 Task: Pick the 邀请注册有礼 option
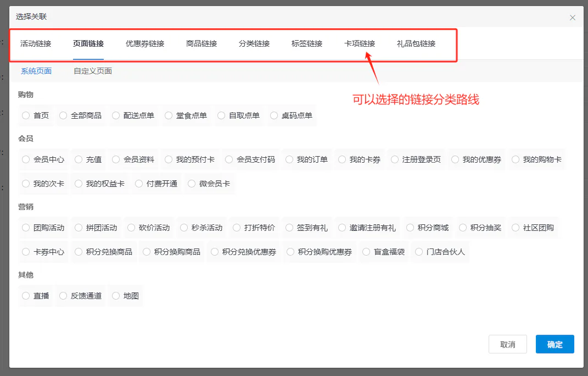tap(342, 228)
